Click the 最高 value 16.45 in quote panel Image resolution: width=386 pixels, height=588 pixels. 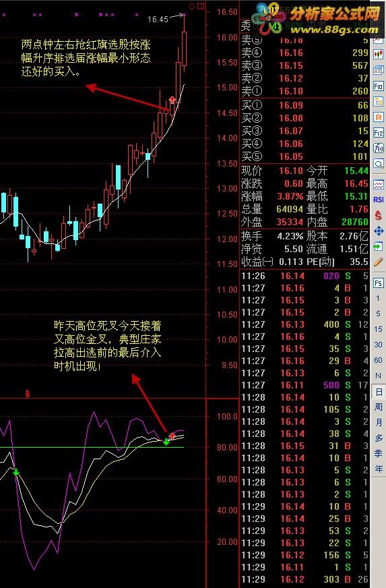[x=356, y=183]
